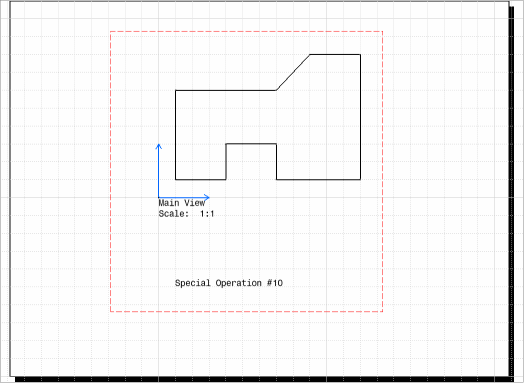
Task: Click the bottom-right horizontal edge of the profile
Action: pyautogui.click(x=318, y=179)
